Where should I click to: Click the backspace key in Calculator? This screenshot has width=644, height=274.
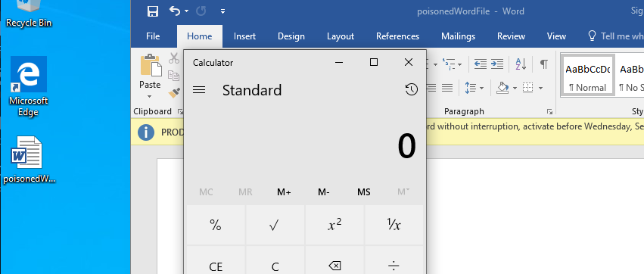[x=334, y=260]
